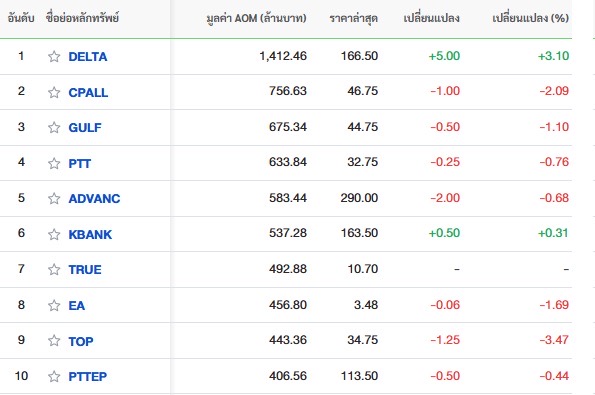Viewport: 595px width, 395px height.
Task: Mark ADVANC with the star icon
Action: click(x=54, y=198)
